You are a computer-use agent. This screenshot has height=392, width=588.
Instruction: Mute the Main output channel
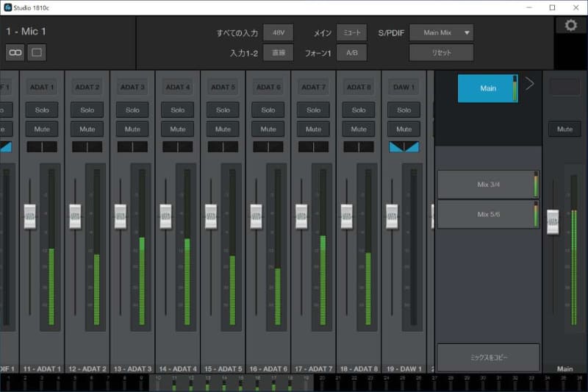564,129
